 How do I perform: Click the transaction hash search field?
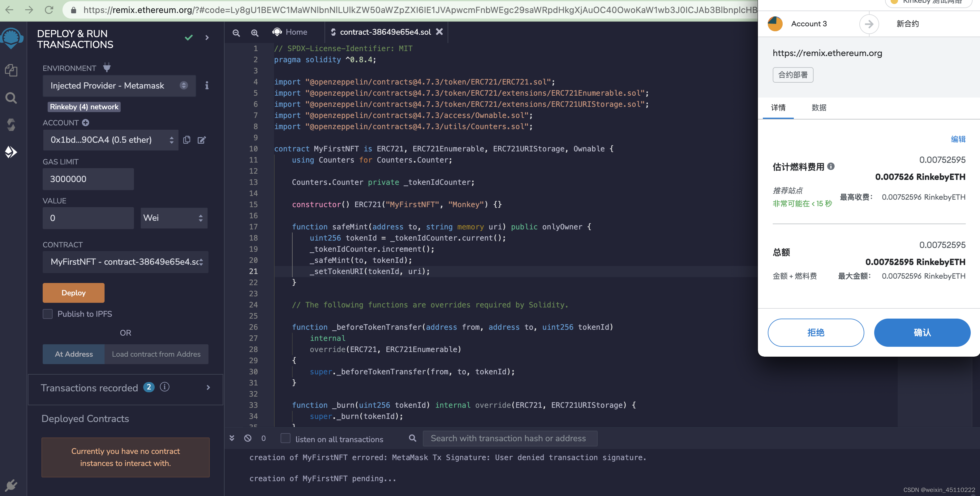coord(509,438)
